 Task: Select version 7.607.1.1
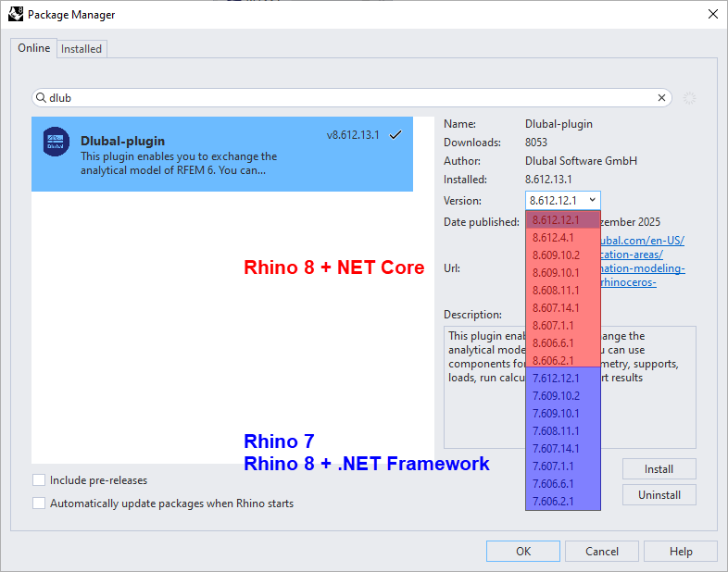(x=563, y=466)
